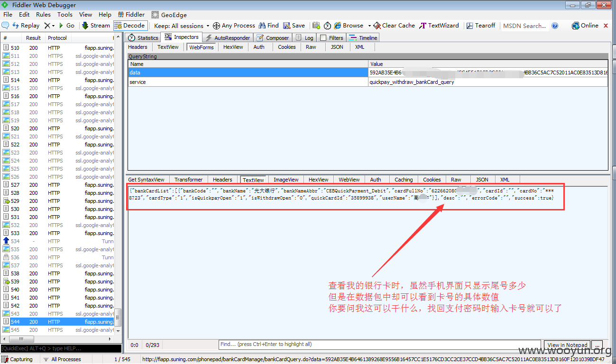The image size is (616, 364).
Task: Open the Edit menu
Action: tap(24, 15)
